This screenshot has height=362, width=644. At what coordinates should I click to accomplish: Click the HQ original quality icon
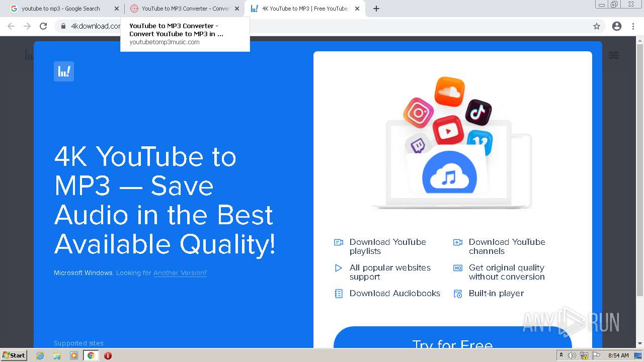pyautogui.click(x=458, y=268)
